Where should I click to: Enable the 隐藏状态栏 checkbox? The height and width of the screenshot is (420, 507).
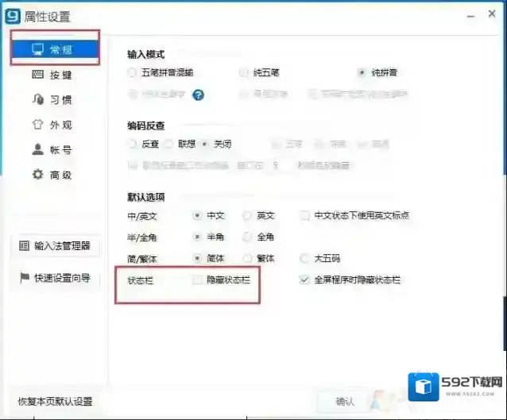click(x=197, y=279)
